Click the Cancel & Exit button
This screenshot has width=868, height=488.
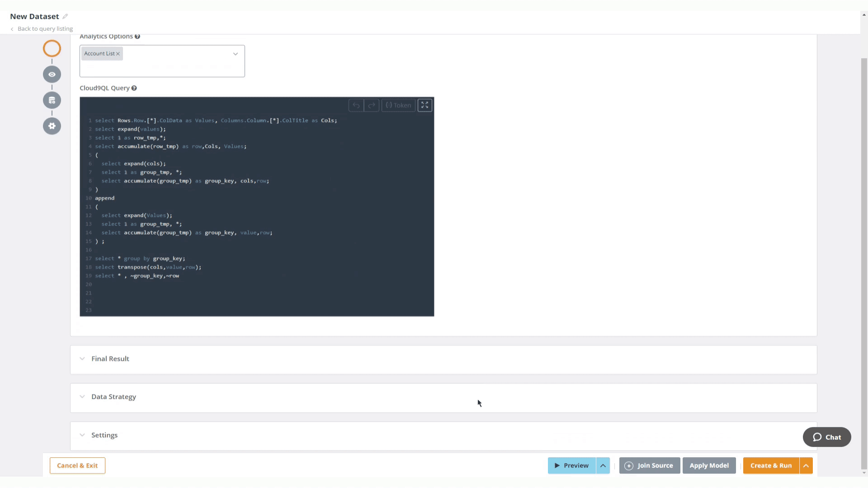click(77, 465)
